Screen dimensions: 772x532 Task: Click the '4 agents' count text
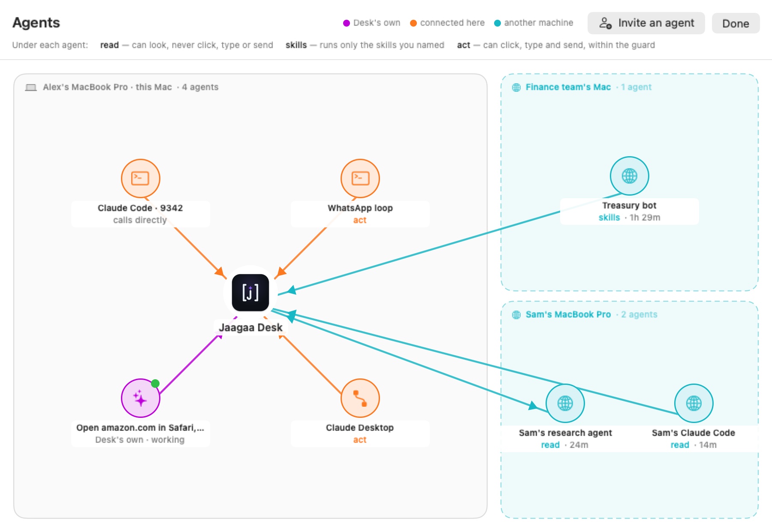(200, 87)
